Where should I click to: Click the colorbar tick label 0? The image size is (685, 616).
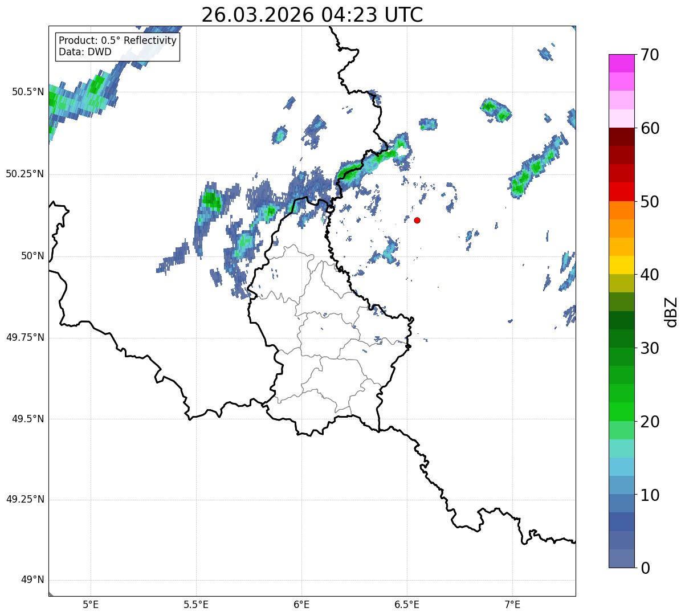coord(646,568)
